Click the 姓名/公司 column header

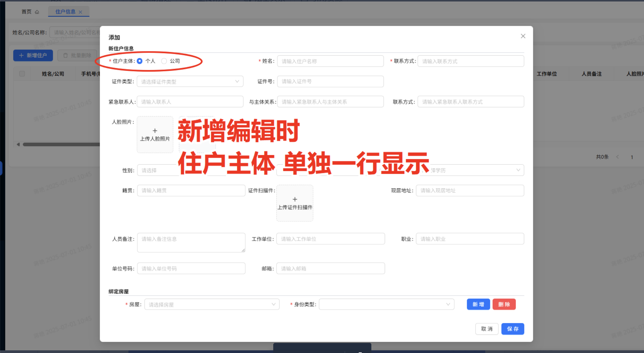tap(53, 74)
